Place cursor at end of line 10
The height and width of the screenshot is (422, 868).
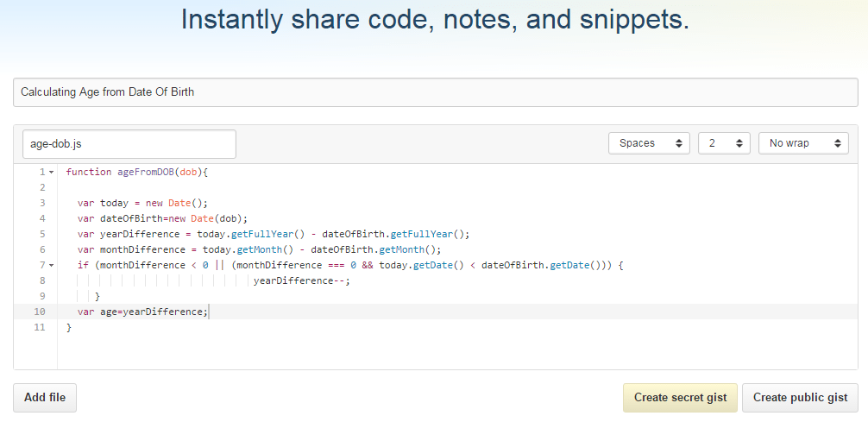pos(209,312)
